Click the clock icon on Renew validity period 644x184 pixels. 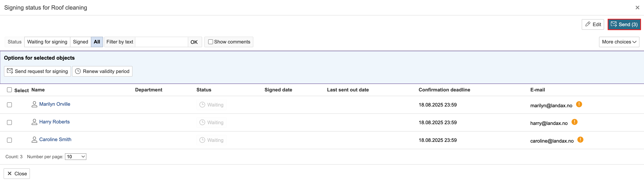(78, 71)
